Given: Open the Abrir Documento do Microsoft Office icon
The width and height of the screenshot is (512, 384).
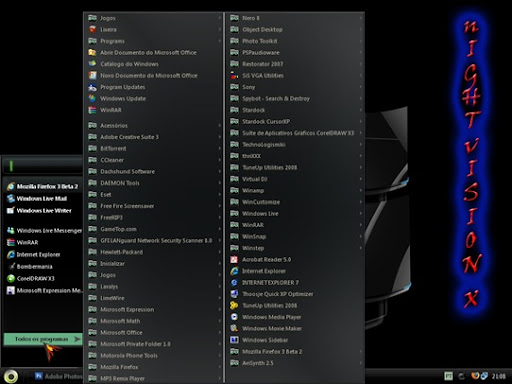Looking at the screenshot, I should click(x=92, y=53).
